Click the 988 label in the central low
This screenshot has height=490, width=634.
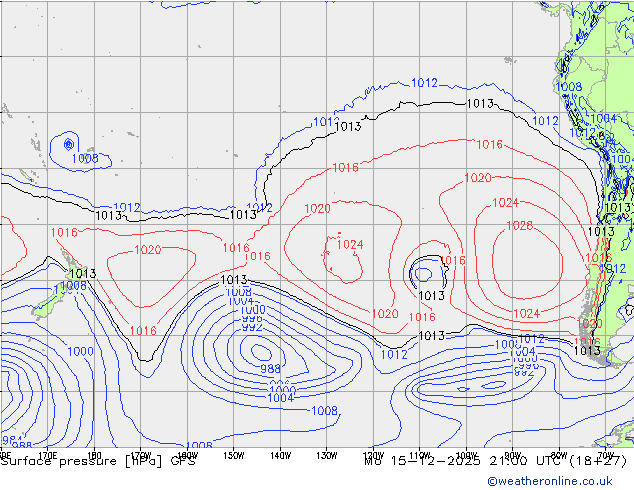(x=270, y=369)
